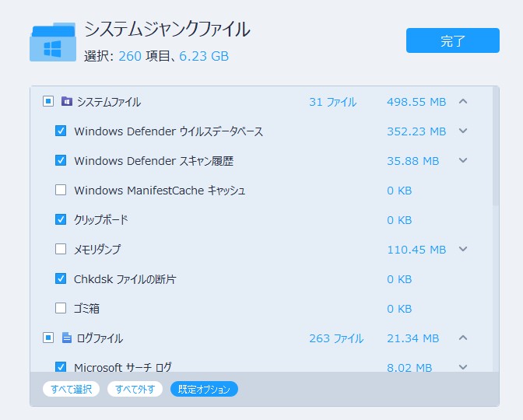The height and width of the screenshot is (420, 523).
Task: Uncheck Windows Defender ウイルスデータベース
Action: coord(61,131)
